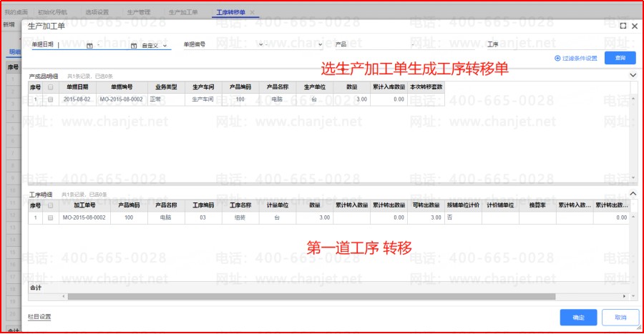This screenshot has height=334, width=644.
Task: Click the 工序编码 column header
Action: coord(203,205)
